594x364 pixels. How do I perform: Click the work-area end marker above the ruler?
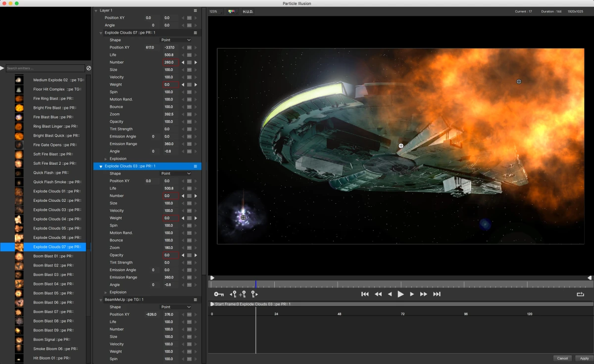coord(590,278)
